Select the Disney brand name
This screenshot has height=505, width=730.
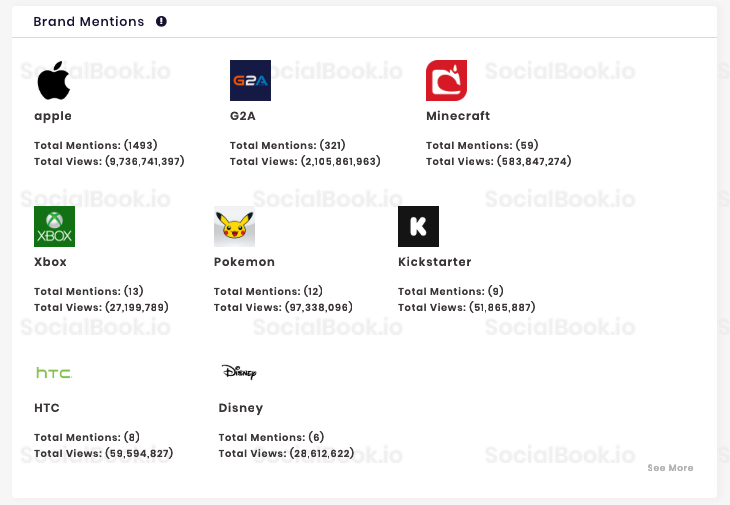[241, 408]
